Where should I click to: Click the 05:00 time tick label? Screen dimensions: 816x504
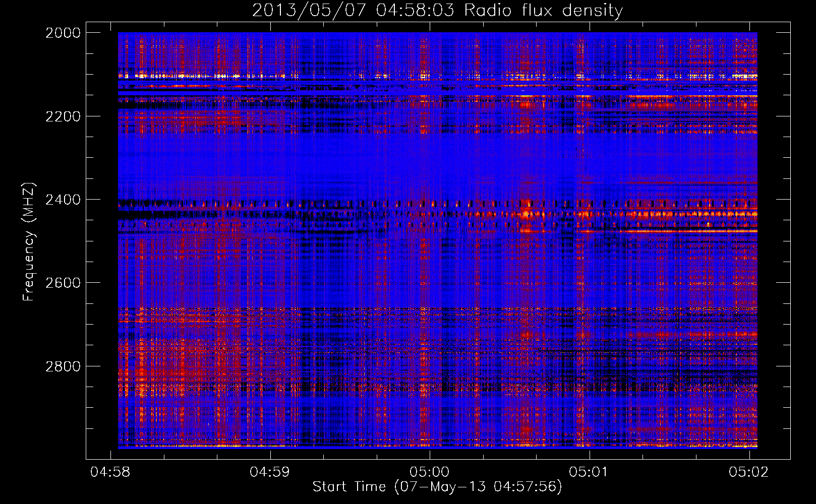(429, 472)
